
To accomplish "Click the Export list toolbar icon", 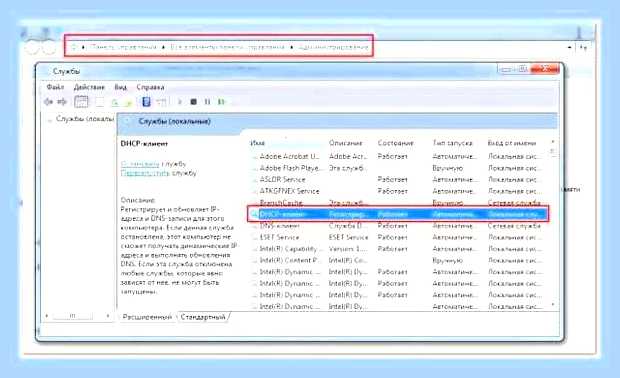I will (x=129, y=102).
